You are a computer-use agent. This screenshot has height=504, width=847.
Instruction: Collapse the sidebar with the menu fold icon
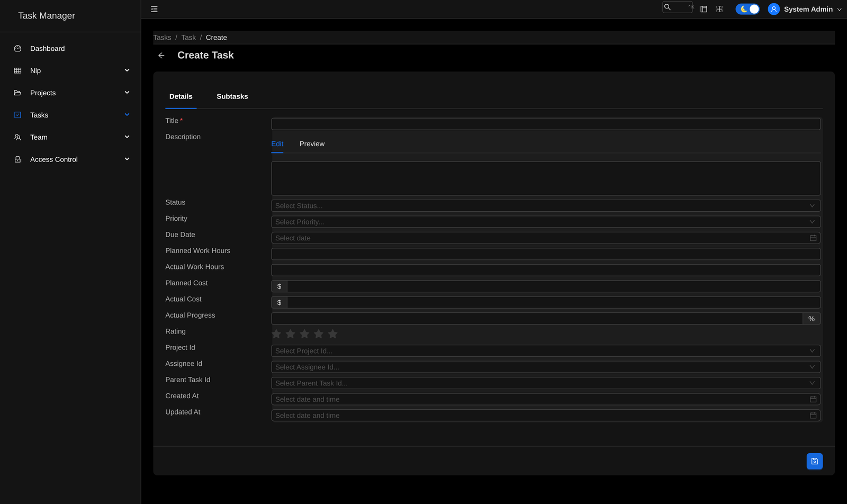(x=154, y=9)
